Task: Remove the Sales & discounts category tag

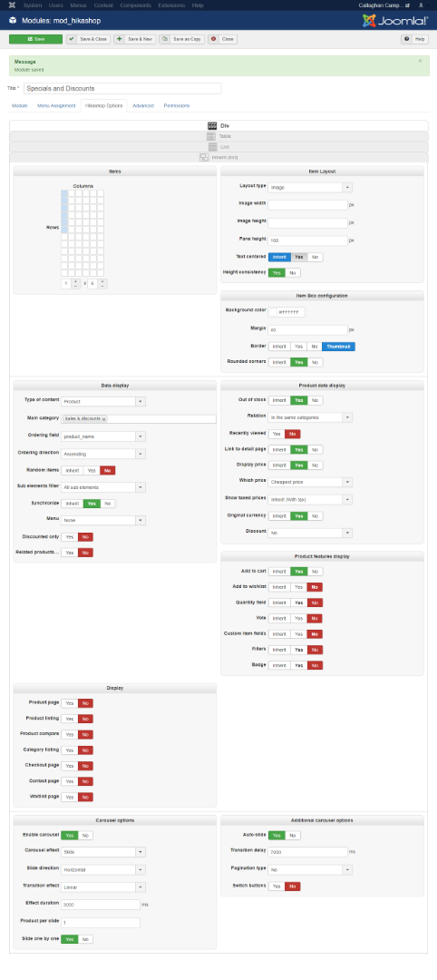Action: 104,419
